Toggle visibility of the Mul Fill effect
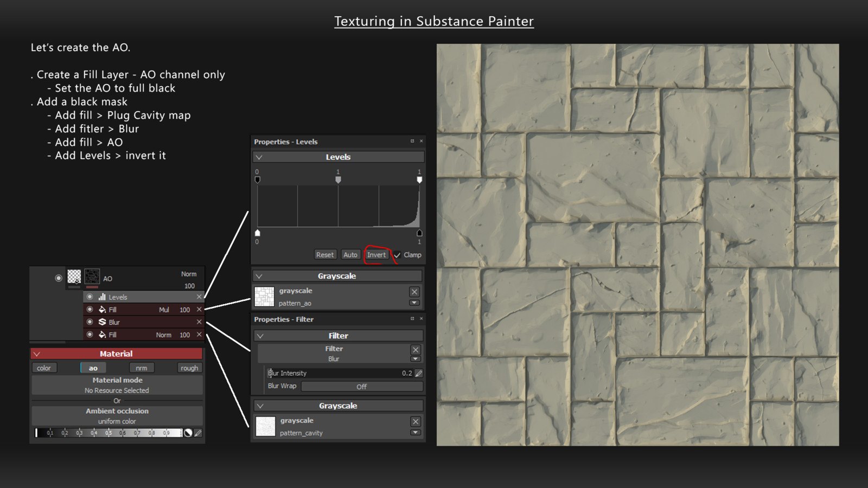The image size is (868, 488). (90, 310)
